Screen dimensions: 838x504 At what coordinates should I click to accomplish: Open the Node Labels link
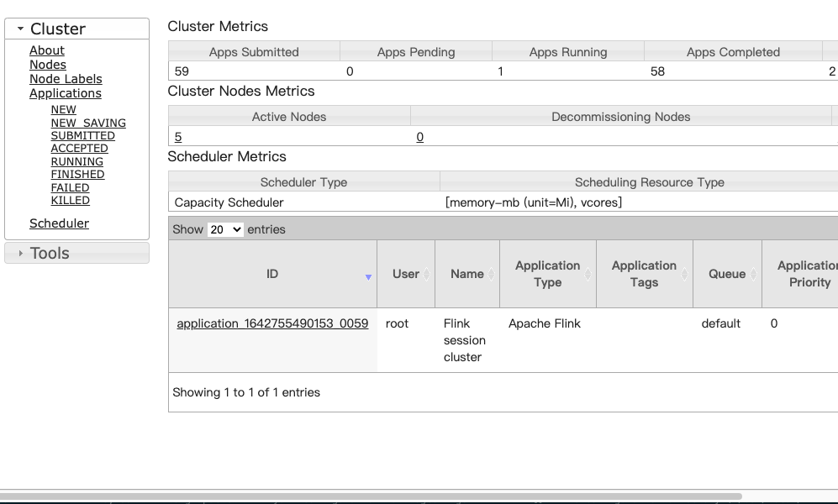(x=66, y=79)
